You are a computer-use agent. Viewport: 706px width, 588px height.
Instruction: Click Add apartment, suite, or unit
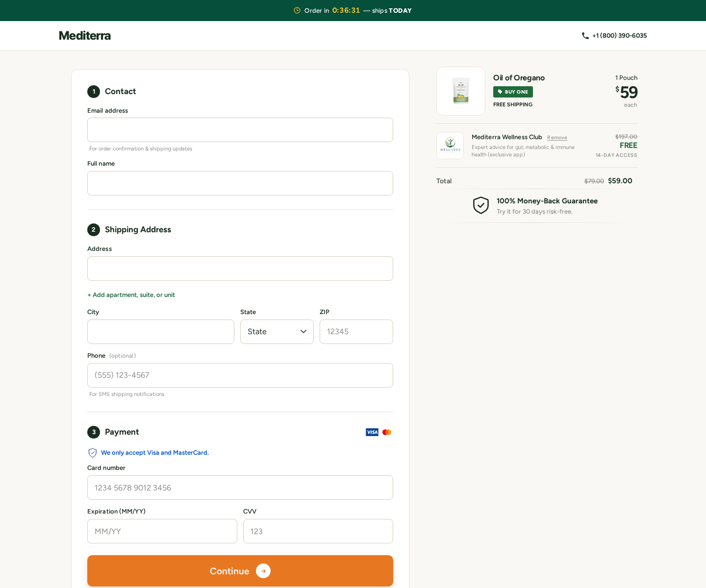[x=131, y=295]
